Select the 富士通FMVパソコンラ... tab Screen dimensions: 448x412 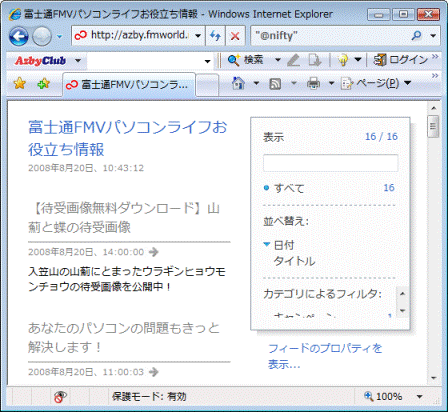click(129, 85)
